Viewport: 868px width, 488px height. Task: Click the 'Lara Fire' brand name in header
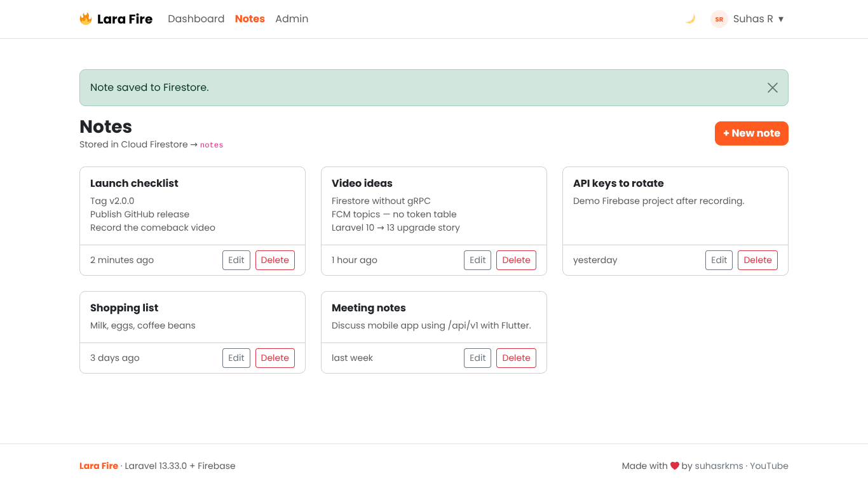coord(125,19)
